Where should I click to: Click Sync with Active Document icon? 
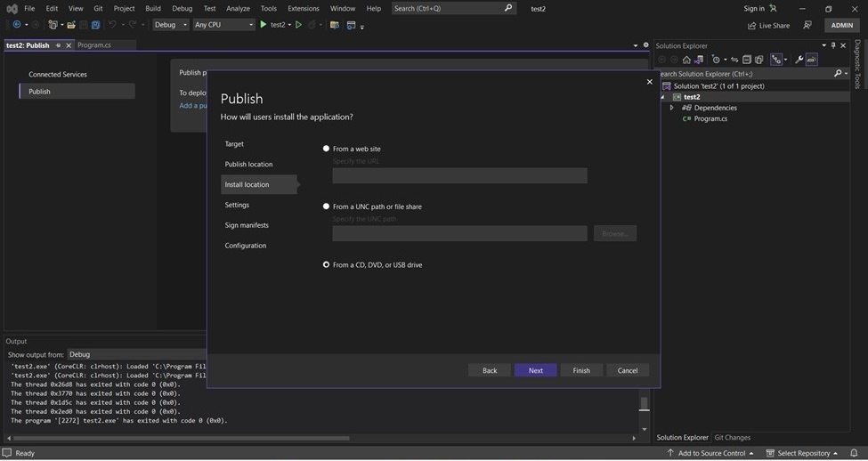tap(734, 60)
